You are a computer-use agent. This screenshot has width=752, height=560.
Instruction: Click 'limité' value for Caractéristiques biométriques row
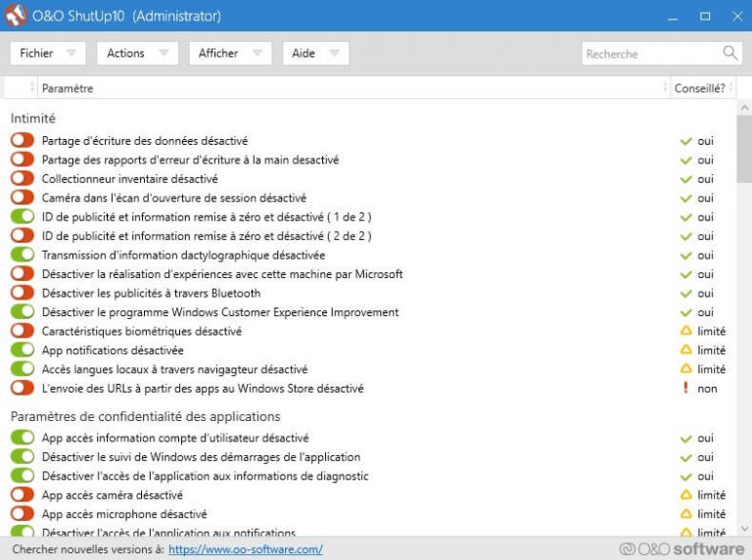(711, 331)
